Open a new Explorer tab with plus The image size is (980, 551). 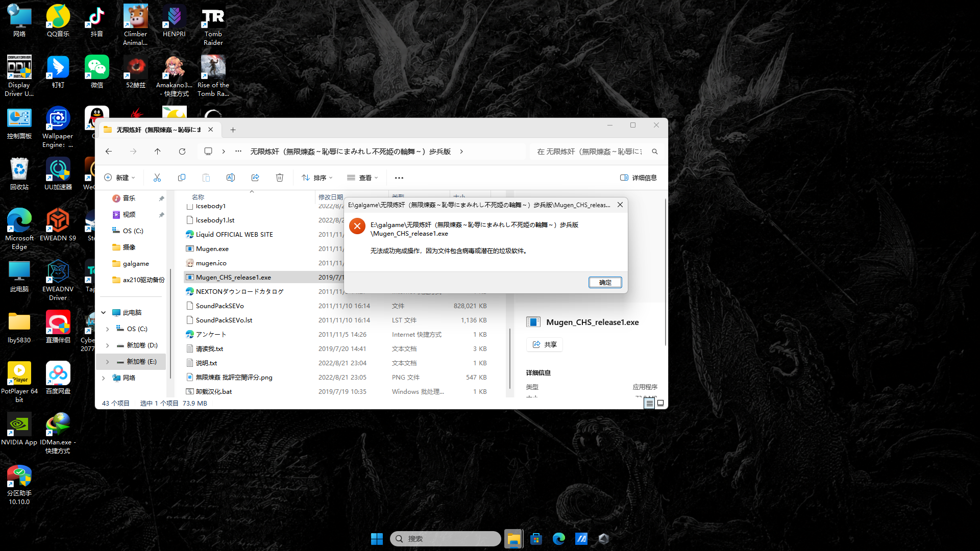233,130
